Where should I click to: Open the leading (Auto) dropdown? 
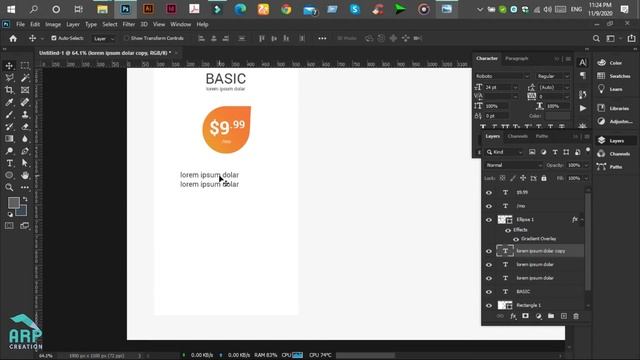[567, 87]
